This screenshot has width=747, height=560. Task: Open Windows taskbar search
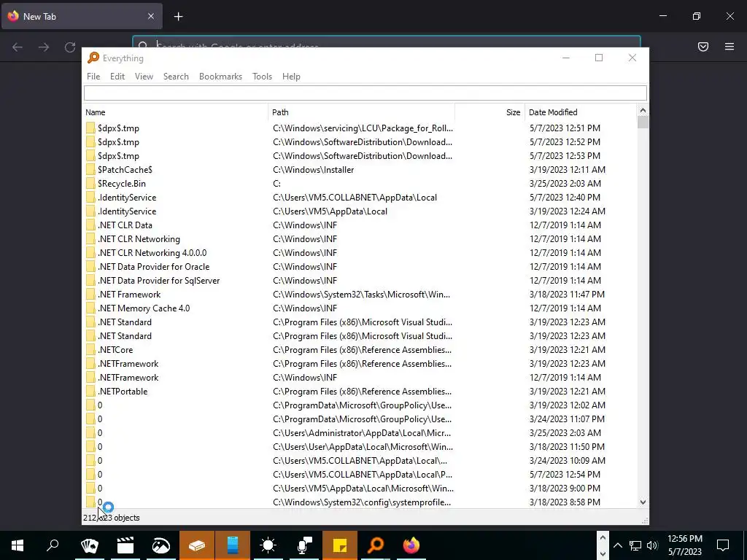53,545
